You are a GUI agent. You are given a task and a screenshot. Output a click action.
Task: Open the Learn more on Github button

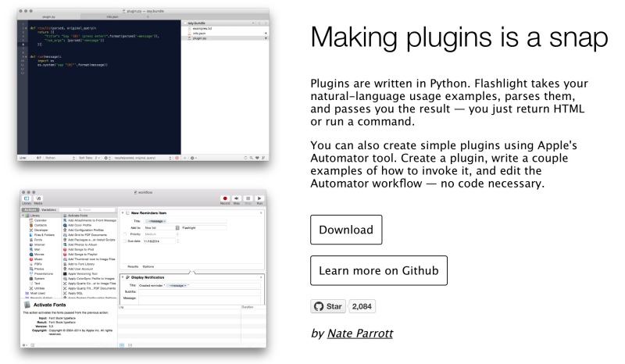coord(379,271)
